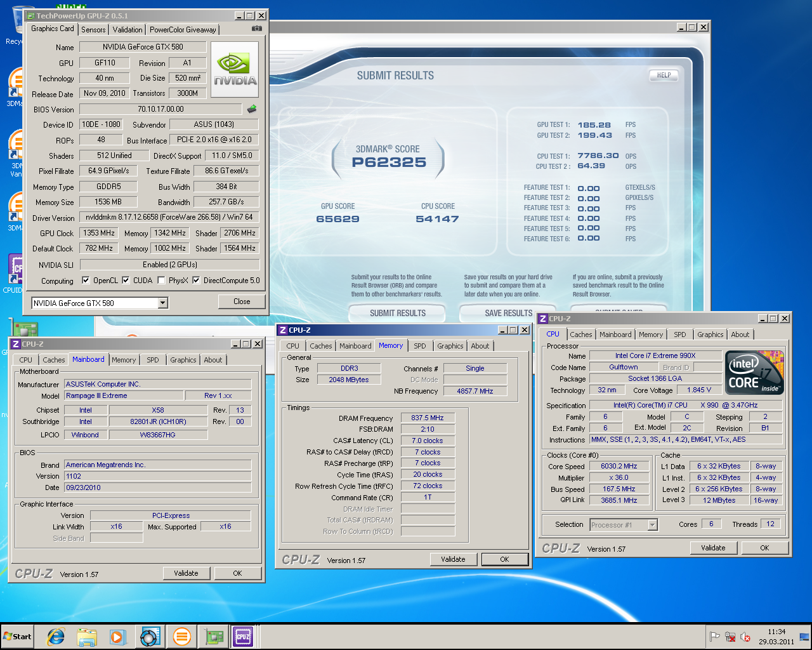Click the NVIDIA logo in GPU-Z

click(x=235, y=69)
